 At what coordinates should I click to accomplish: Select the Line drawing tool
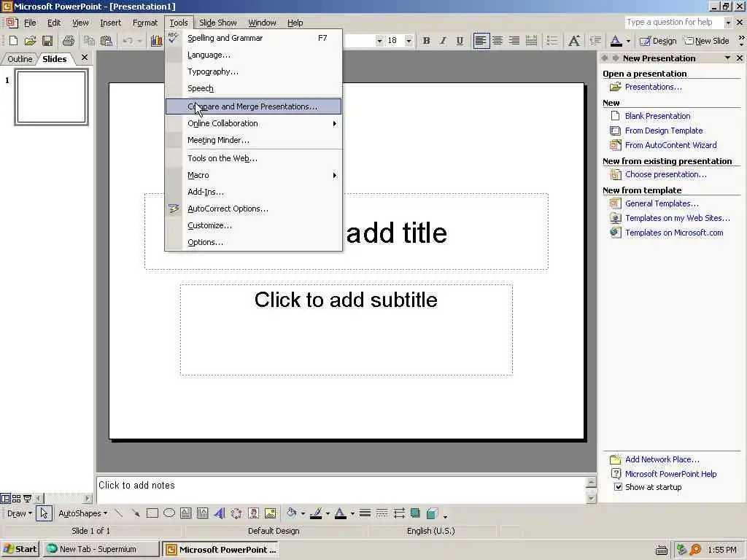pos(119,513)
